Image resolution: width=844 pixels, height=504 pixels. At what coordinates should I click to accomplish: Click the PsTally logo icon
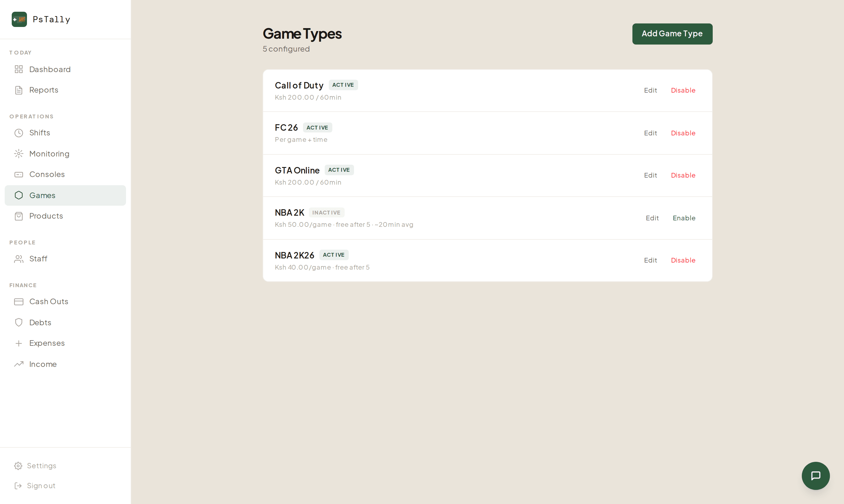19,19
